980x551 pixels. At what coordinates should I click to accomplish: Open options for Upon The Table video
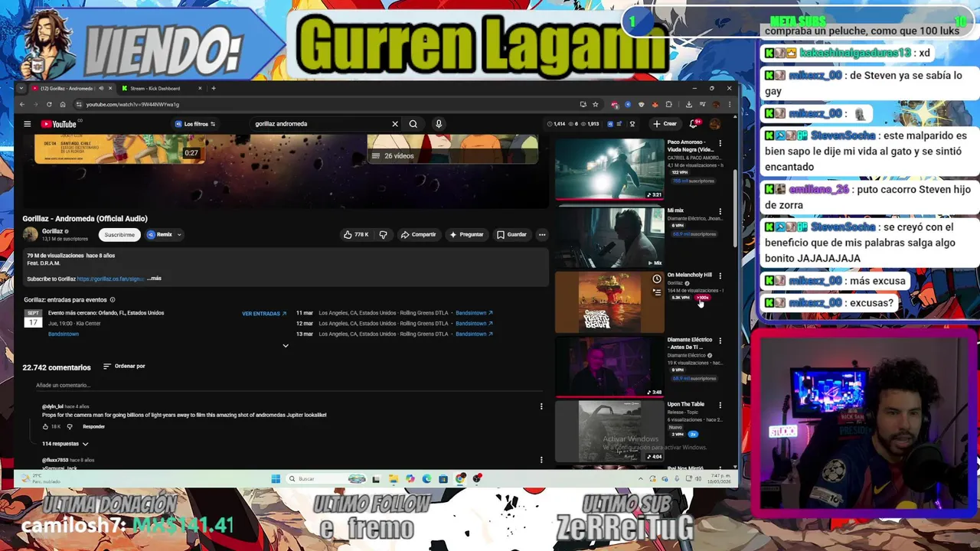[x=720, y=405]
